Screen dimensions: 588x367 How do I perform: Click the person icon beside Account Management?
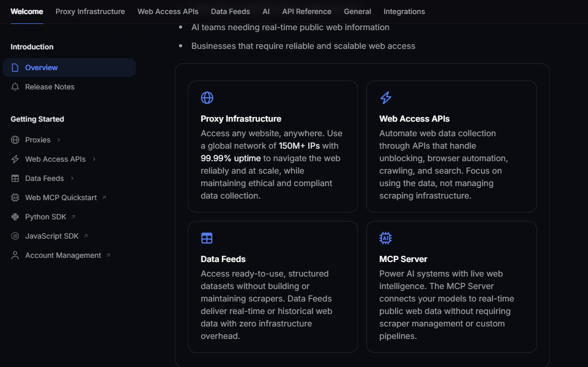[x=16, y=255]
